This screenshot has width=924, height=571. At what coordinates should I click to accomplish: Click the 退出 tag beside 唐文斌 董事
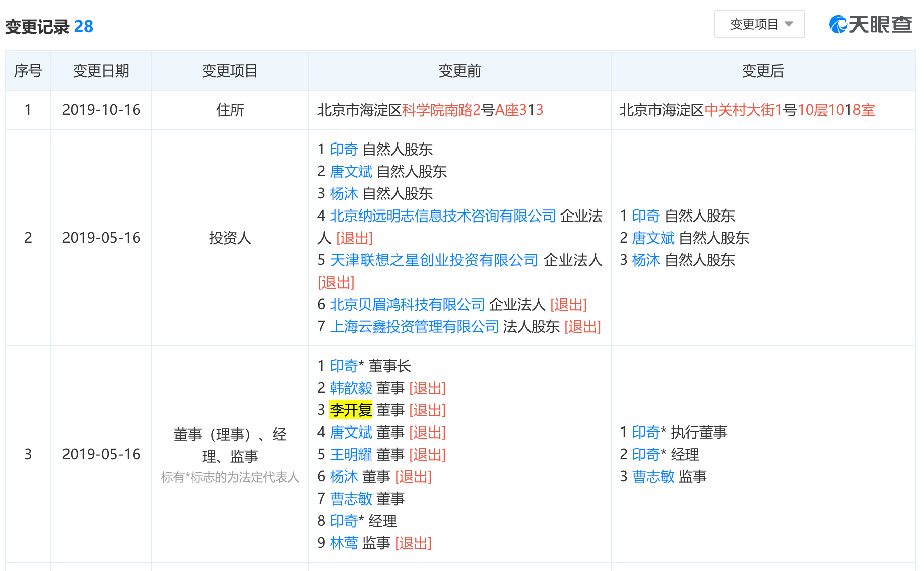[428, 432]
